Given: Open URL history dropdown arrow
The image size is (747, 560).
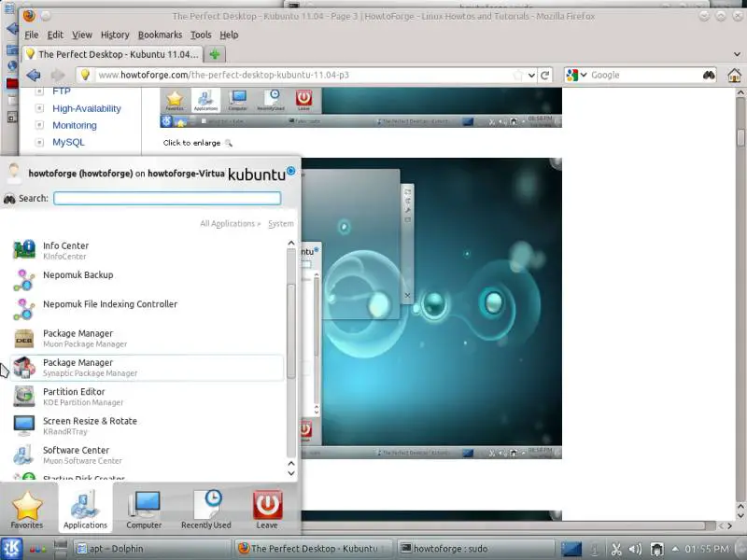Looking at the screenshot, I should coord(531,76).
